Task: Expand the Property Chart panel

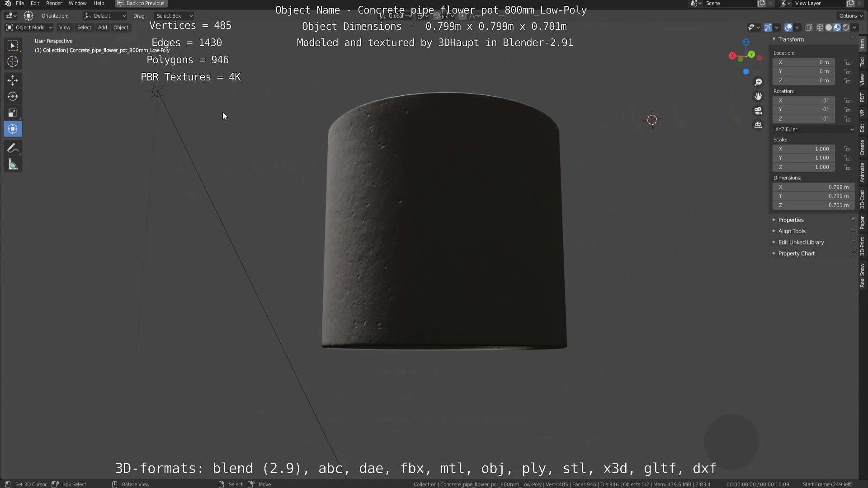Action: click(774, 253)
